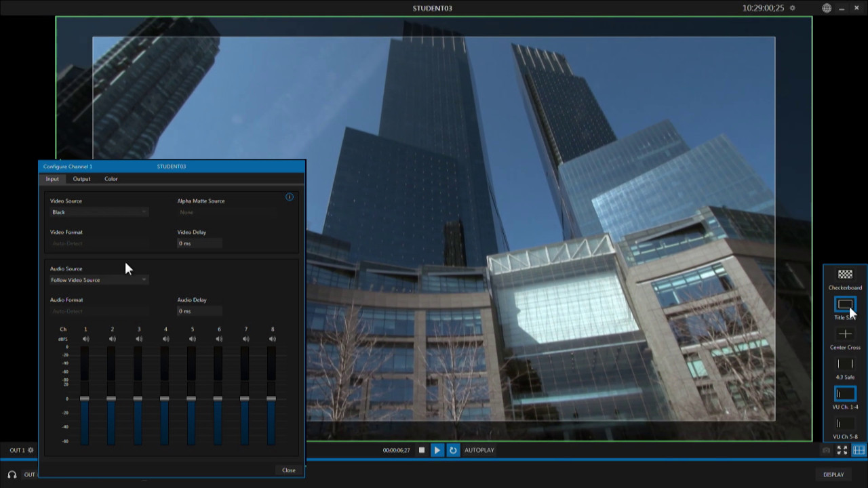The height and width of the screenshot is (488, 868).
Task: Enable VU Ch 5-8 meter overlay
Action: 845,424
